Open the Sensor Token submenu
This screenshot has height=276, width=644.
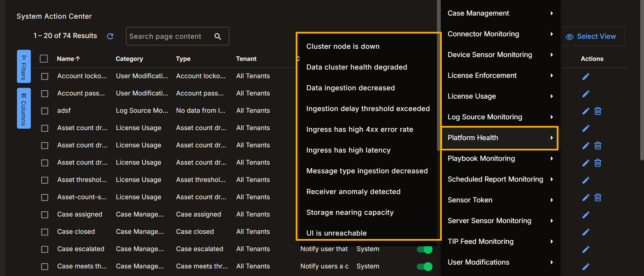(x=500, y=200)
